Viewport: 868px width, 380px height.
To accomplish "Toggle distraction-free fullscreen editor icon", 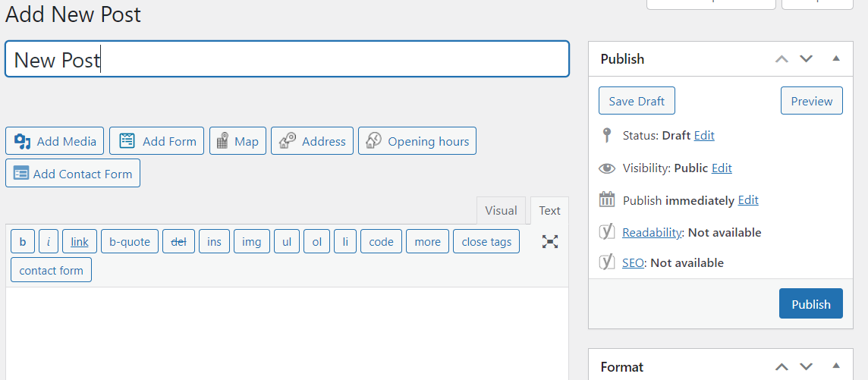I will click(x=550, y=242).
